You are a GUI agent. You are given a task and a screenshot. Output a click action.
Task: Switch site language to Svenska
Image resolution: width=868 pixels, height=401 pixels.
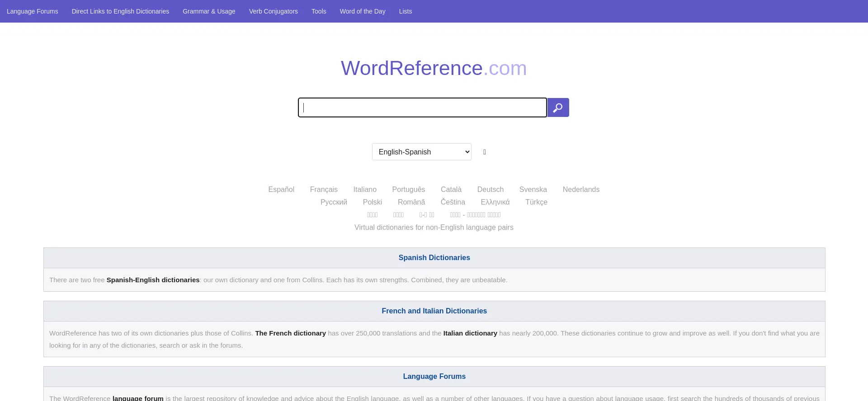tap(533, 189)
